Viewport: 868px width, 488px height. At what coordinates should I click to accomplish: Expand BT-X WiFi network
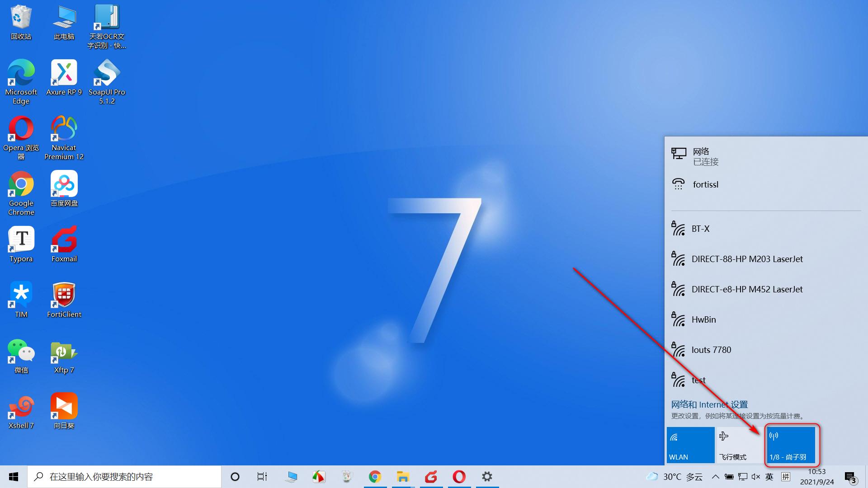(x=766, y=228)
